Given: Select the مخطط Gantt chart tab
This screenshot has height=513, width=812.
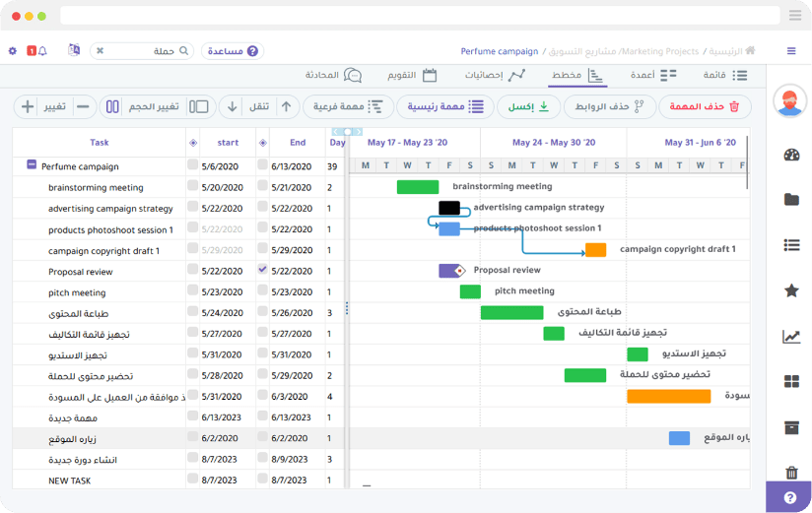Looking at the screenshot, I should click(x=577, y=76).
